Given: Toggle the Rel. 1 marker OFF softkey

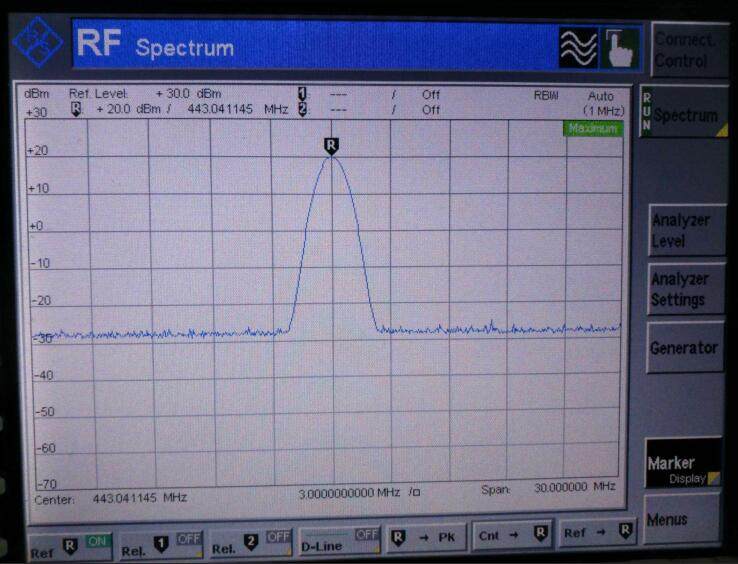Looking at the screenshot, I should pos(161,545).
